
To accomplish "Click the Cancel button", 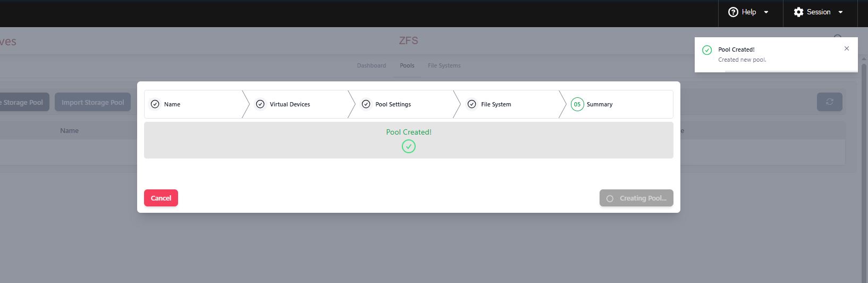I will [161, 198].
